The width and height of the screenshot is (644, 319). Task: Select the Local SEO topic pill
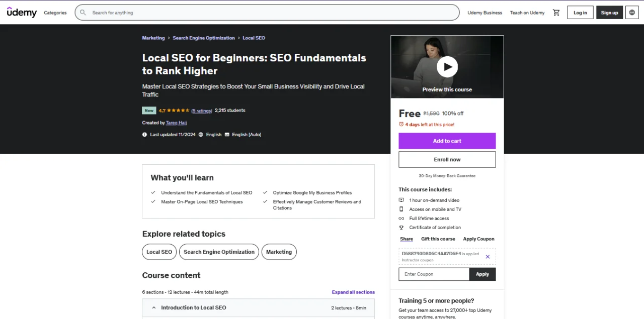pos(159,252)
